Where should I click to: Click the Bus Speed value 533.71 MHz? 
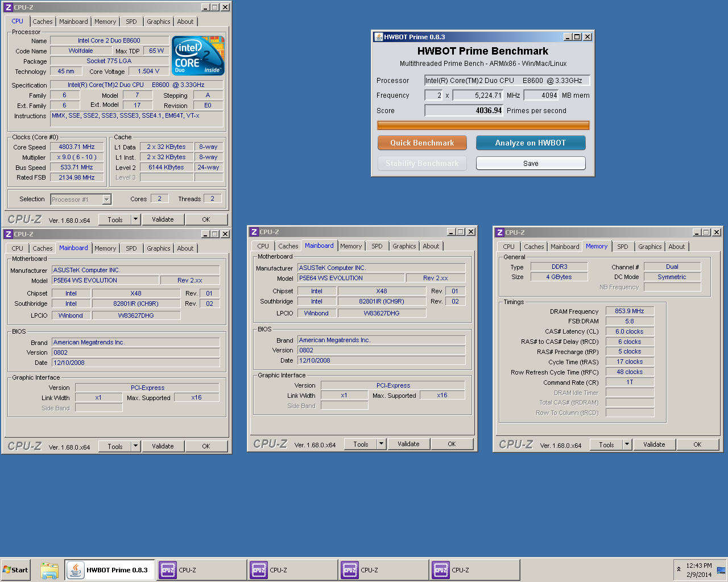tap(77, 167)
